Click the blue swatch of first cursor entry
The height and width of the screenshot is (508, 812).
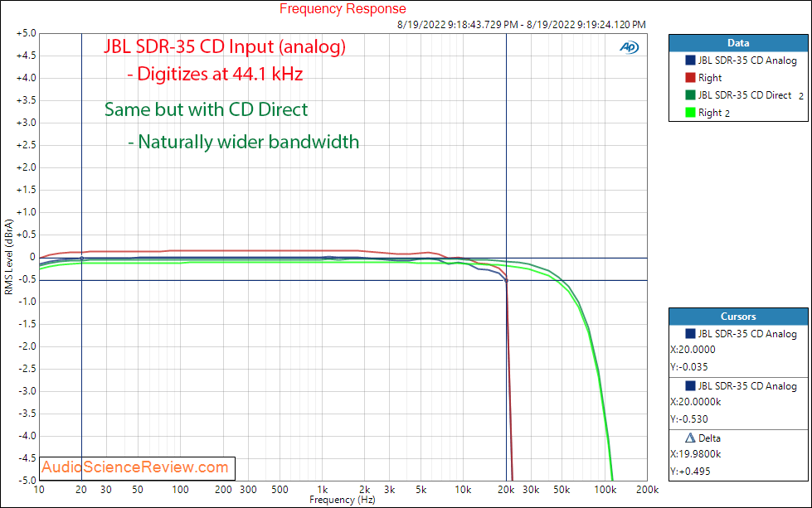tap(690, 334)
